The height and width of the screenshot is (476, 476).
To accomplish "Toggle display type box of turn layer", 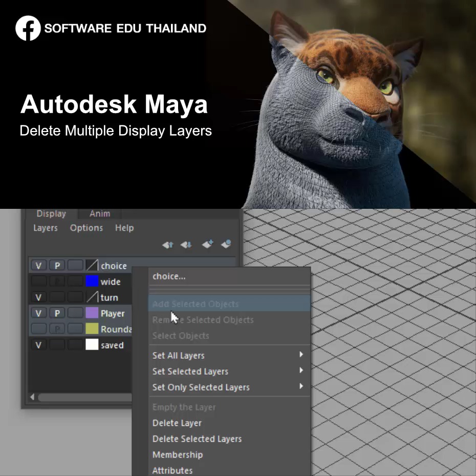I will pos(75,297).
